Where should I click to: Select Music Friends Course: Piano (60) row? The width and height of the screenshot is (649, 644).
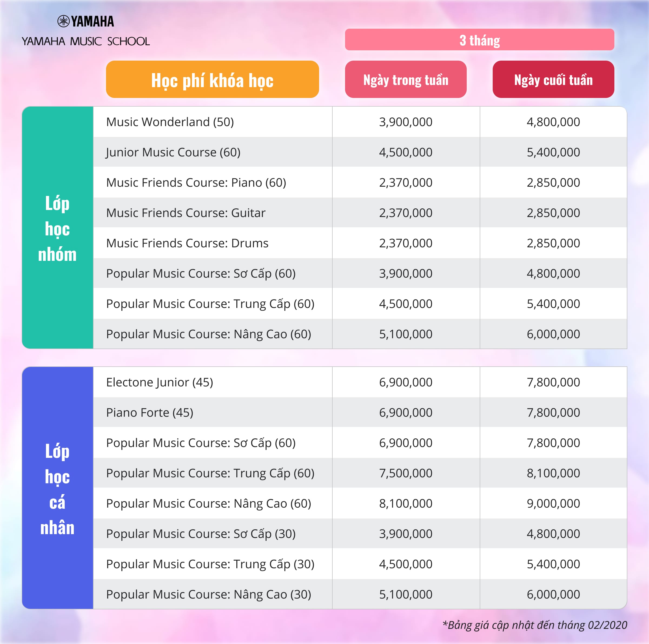[196, 182]
